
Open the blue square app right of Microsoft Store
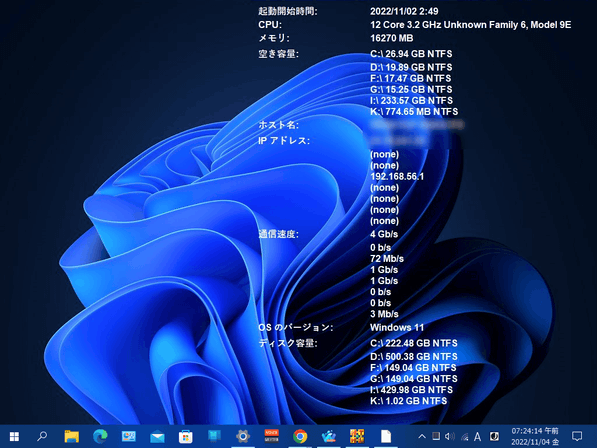214,436
